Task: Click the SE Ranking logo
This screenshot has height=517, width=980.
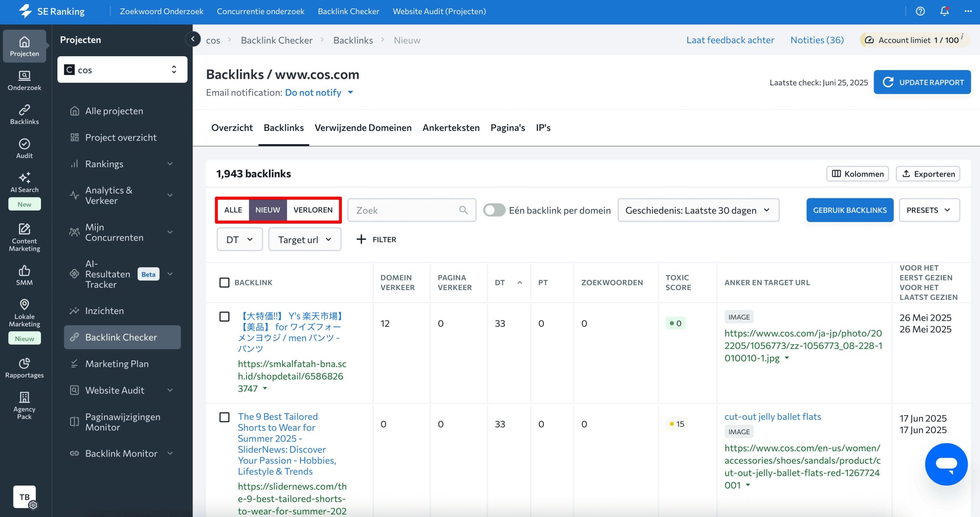Action: (x=52, y=11)
